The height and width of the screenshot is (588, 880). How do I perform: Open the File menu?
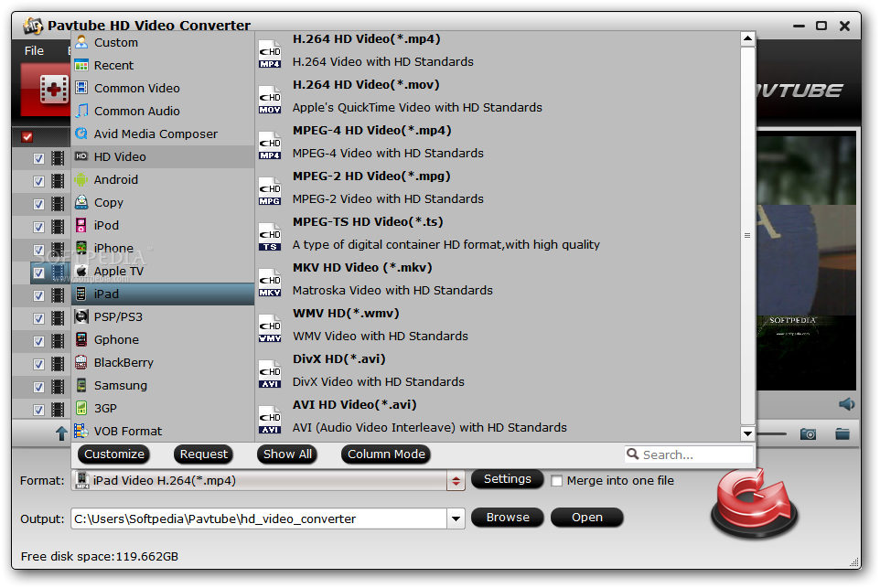34,50
